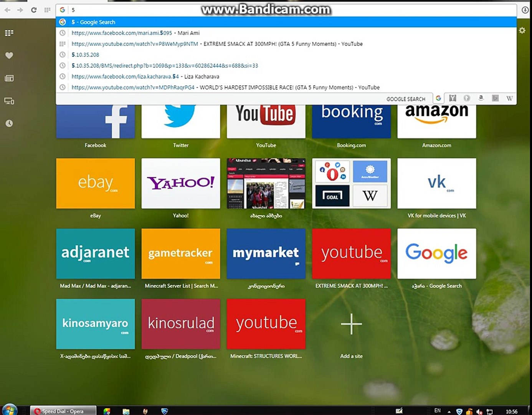The height and width of the screenshot is (415, 532).
Task: Open the downloads icon beside the address bar
Action: (x=525, y=10)
